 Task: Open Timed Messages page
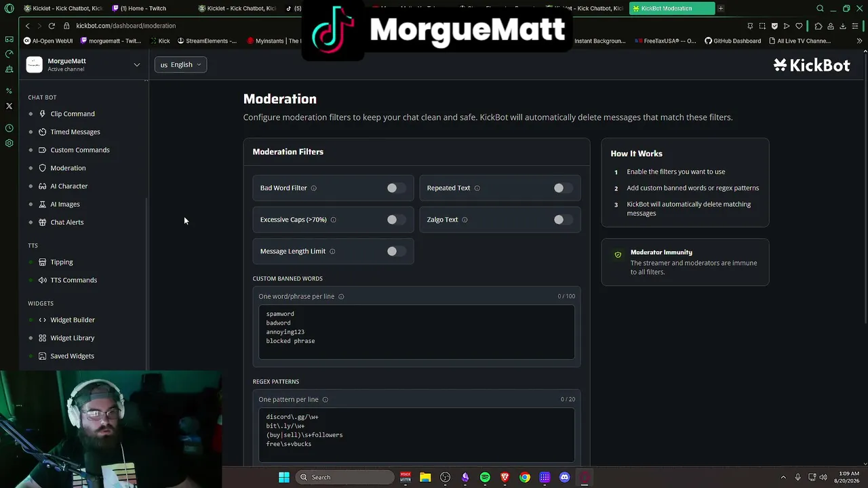(75, 131)
